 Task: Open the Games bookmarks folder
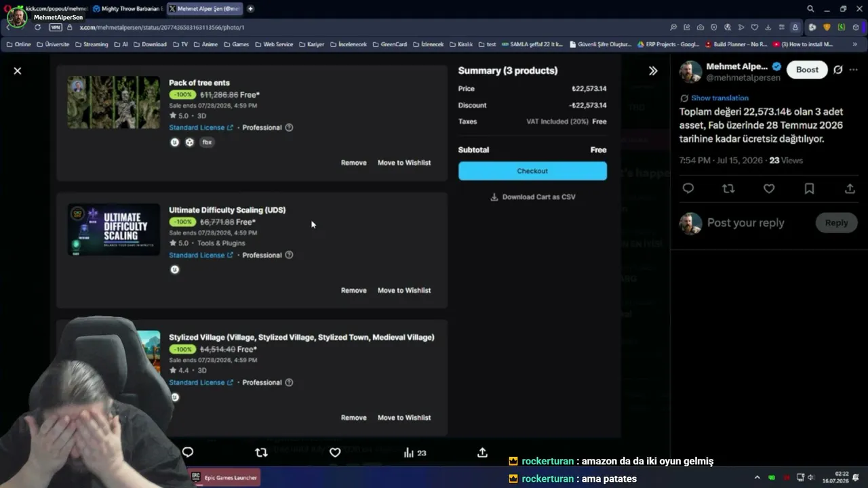pyautogui.click(x=236, y=44)
